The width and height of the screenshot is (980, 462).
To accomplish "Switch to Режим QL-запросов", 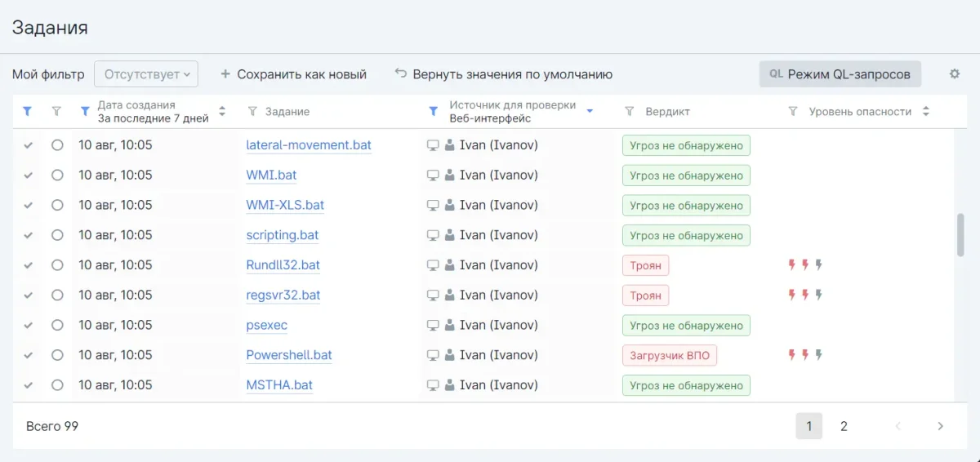I will [x=840, y=74].
